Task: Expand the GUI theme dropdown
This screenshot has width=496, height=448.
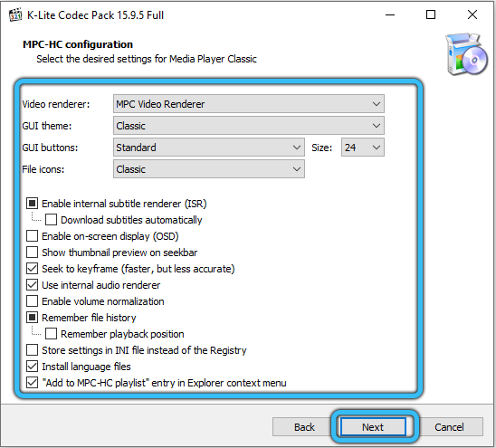Action: (249, 126)
